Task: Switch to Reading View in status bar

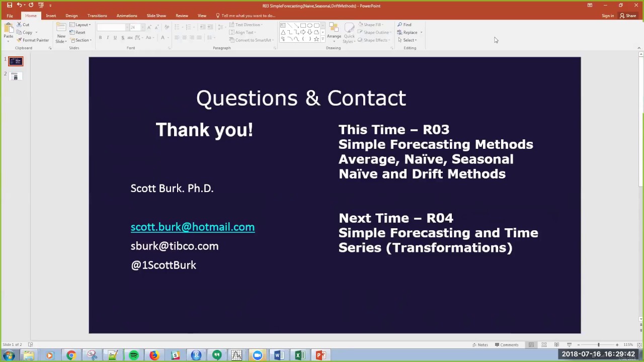Action: click(556, 345)
